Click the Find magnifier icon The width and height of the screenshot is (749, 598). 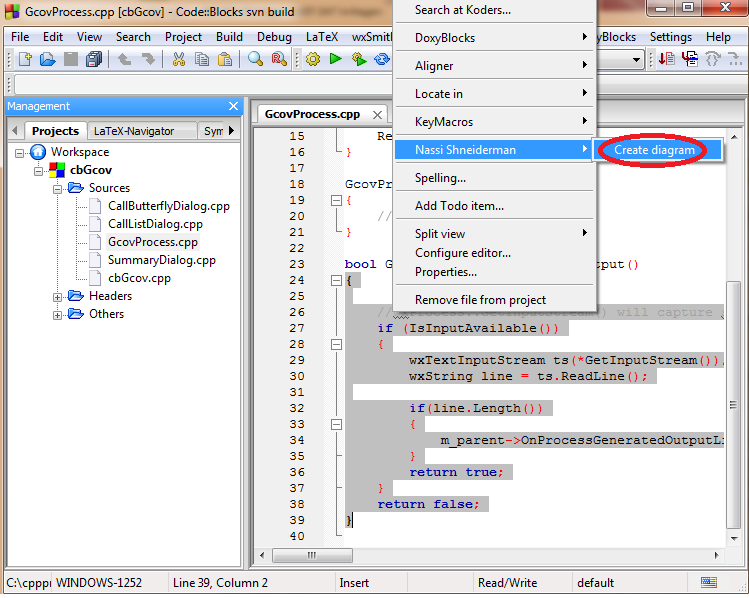[x=255, y=60]
